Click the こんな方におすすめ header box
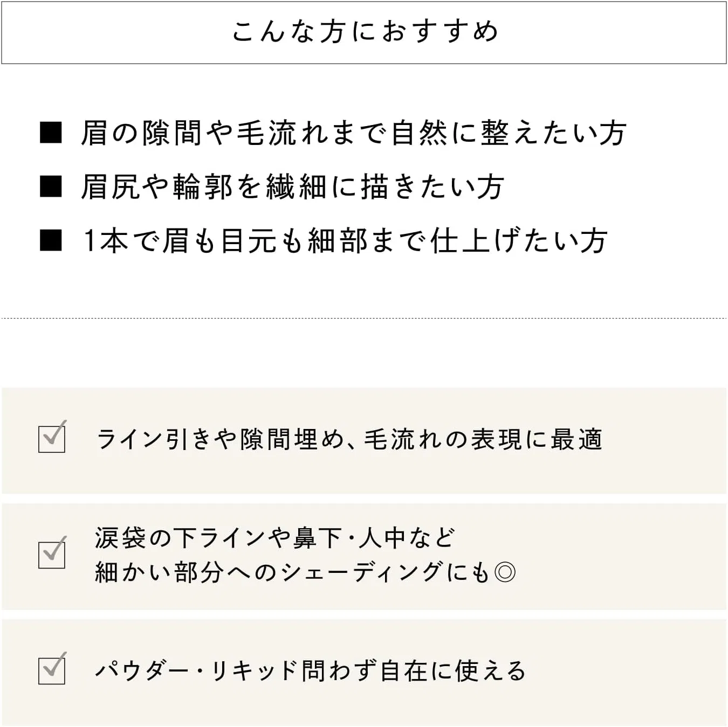Screen dimensions: 728x727 point(364,33)
